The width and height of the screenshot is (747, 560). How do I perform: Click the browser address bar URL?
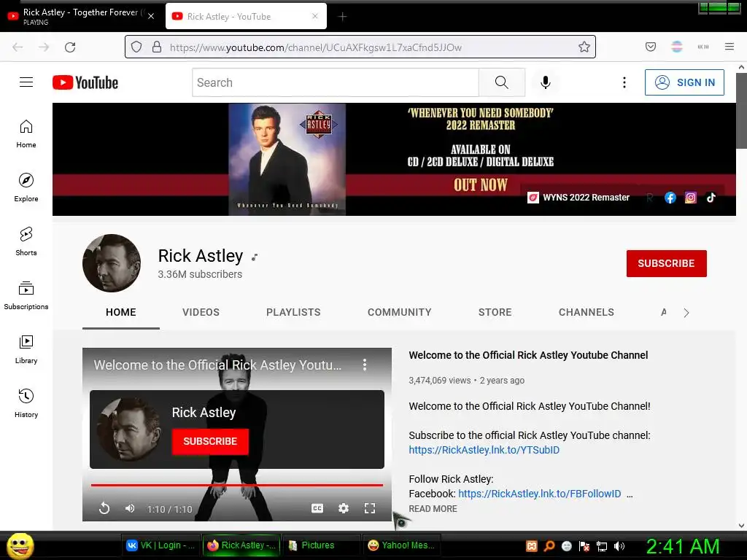(x=315, y=47)
